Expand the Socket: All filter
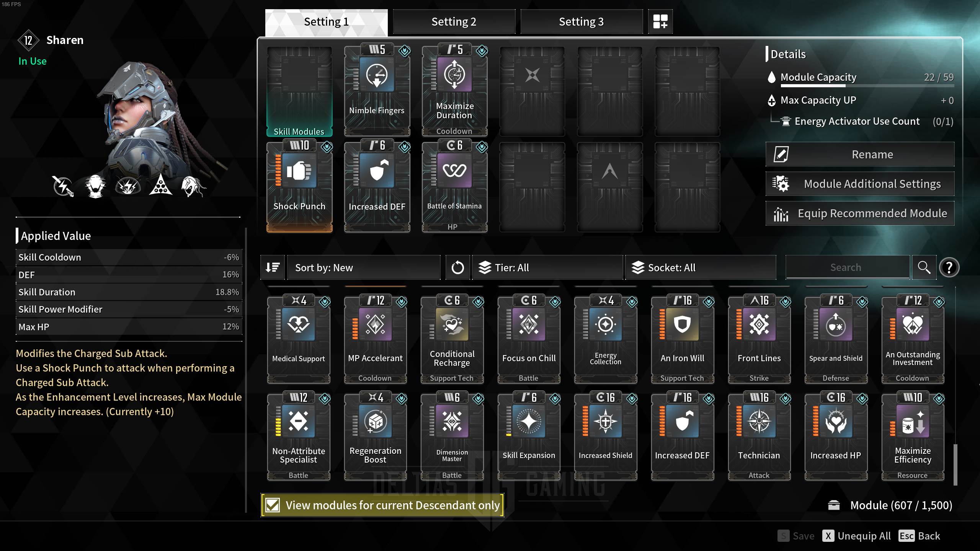 point(701,267)
